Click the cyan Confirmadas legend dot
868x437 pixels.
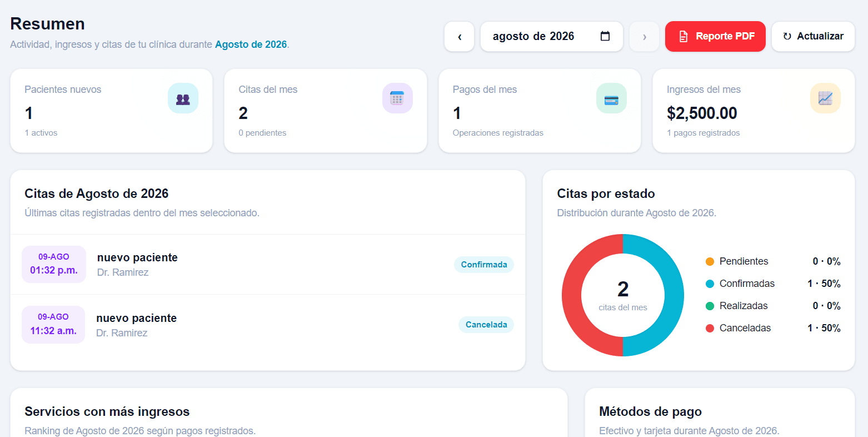click(x=710, y=284)
